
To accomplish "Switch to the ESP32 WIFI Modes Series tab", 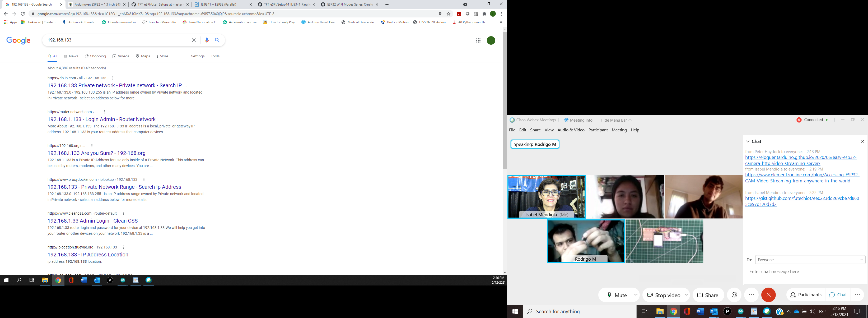I will click(349, 4).
